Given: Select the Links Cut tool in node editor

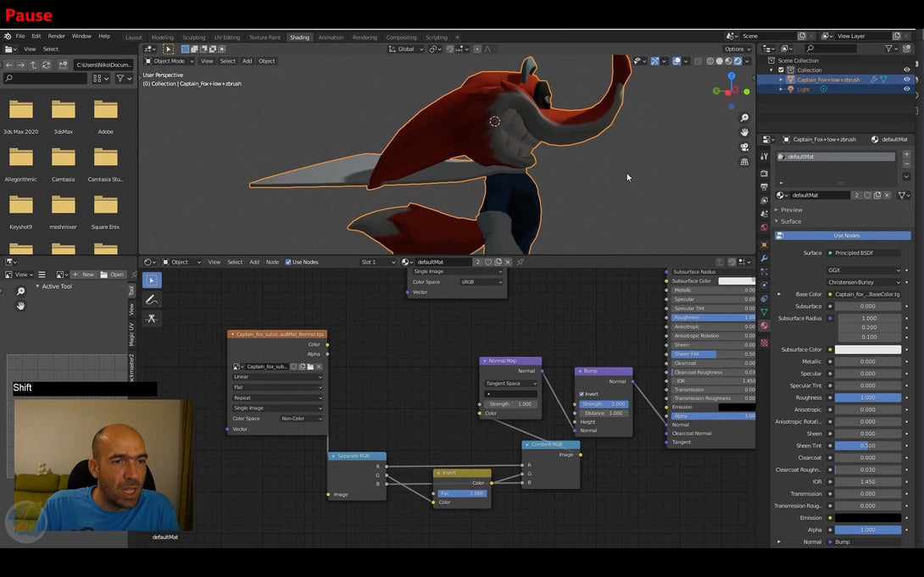Looking at the screenshot, I should tap(152, 319).
